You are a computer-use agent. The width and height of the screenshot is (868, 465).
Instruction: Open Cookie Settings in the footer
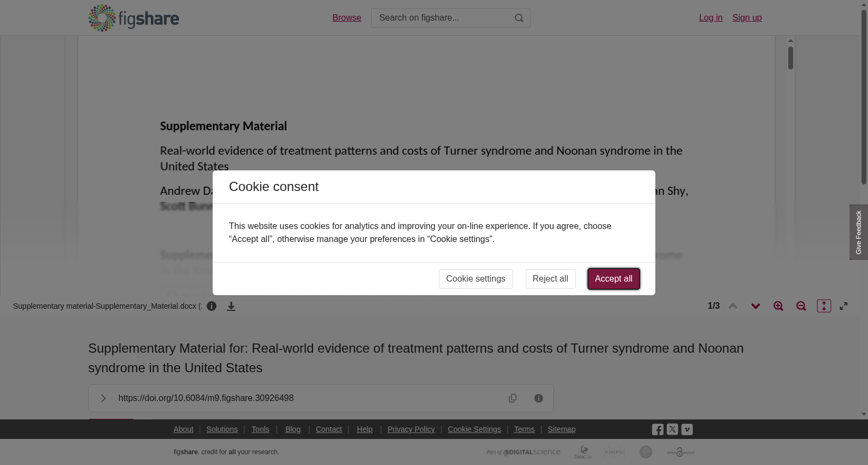pos(474,429)
